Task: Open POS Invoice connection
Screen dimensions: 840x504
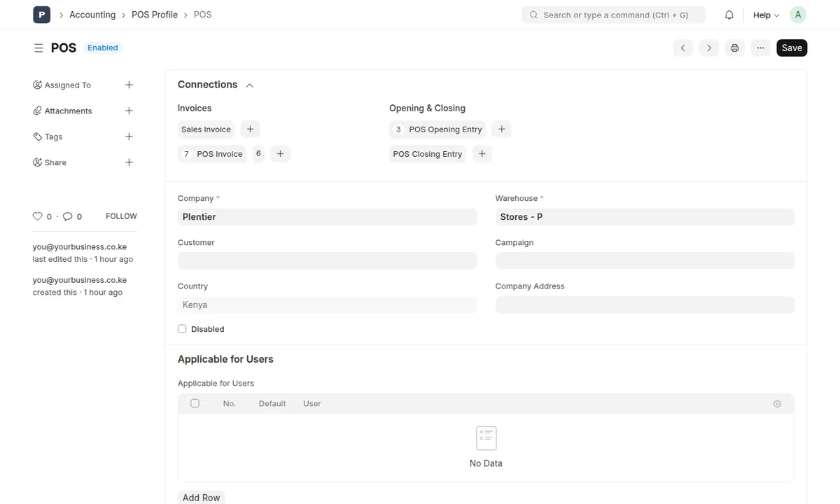Action: point(212,154)
